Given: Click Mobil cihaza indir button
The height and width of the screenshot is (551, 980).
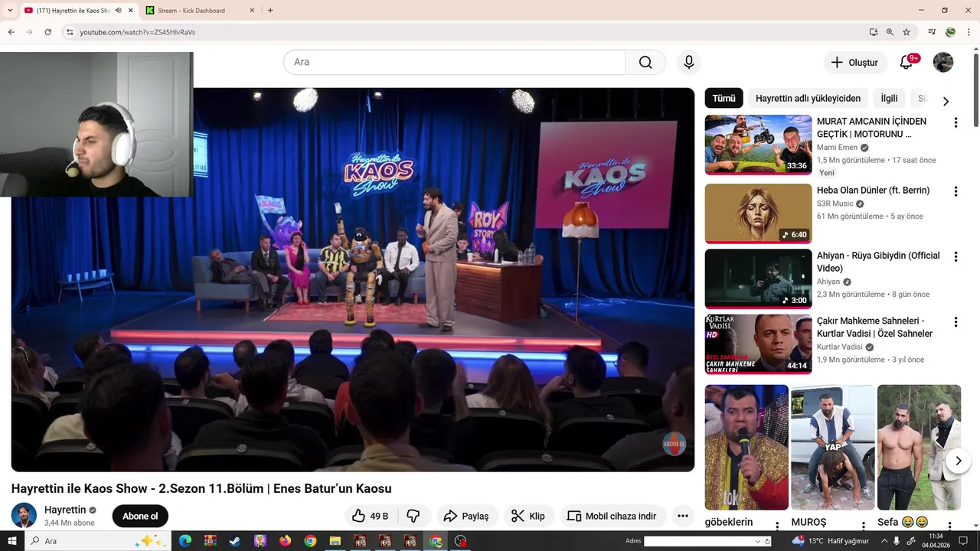Looking at the screenshot, I should [x=612, y=516].
